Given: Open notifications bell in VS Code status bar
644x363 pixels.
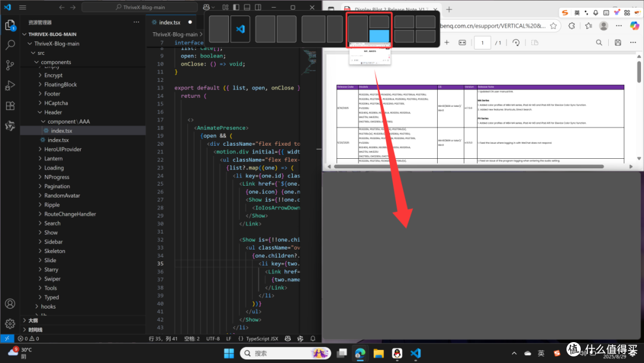Looking at the screenshot, I should pyautogui.click(x=313, y=339).
